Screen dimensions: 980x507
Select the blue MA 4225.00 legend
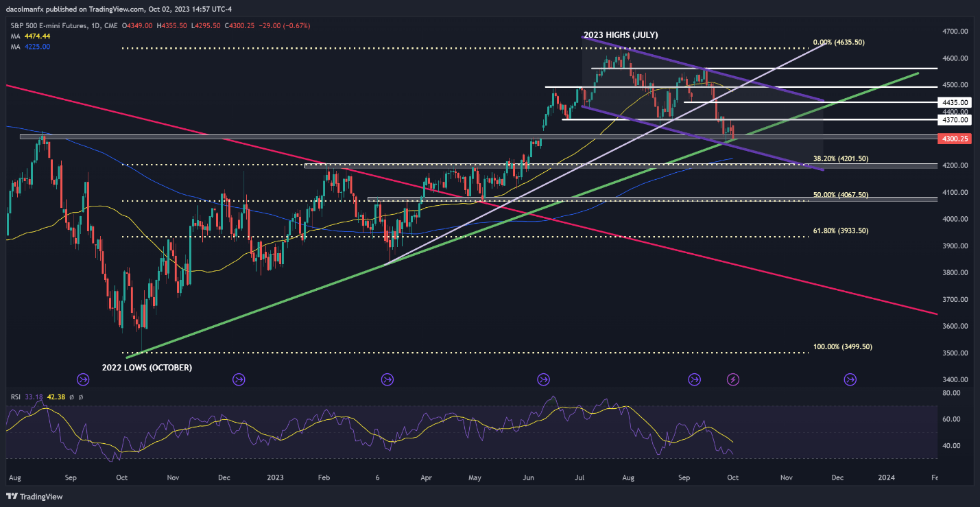29,46
